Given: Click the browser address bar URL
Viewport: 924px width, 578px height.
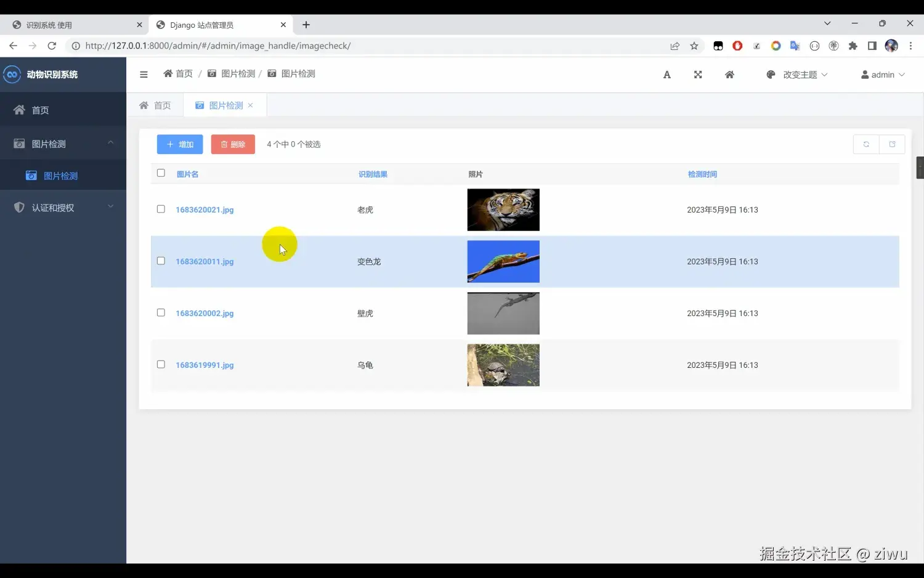Looking at the screenshot, I should pyautogui.click(x=218, y=46).
